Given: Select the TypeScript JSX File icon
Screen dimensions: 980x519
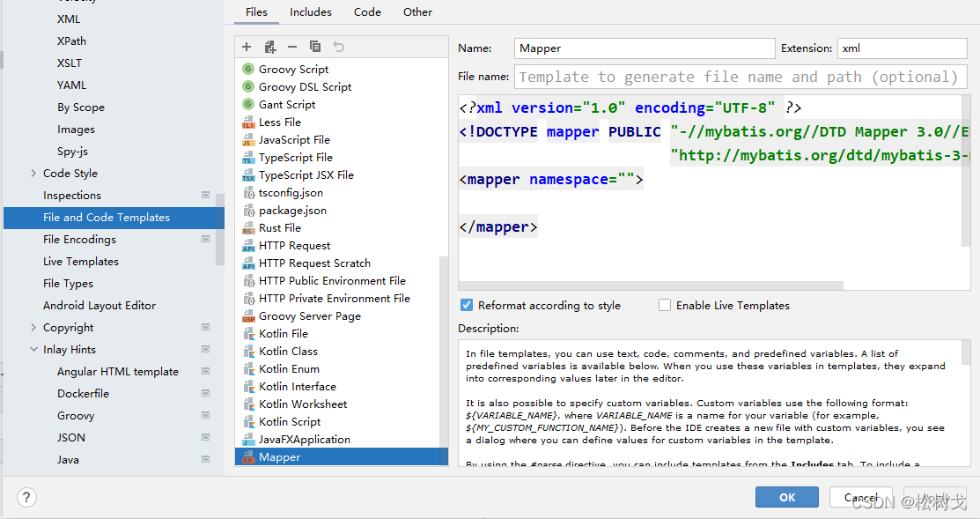Looking at the screenshot, I should coord(248,174).
